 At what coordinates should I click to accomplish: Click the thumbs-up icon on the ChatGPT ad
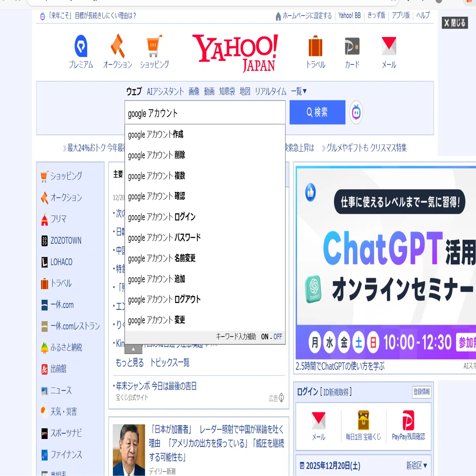[x=310, y=192]
